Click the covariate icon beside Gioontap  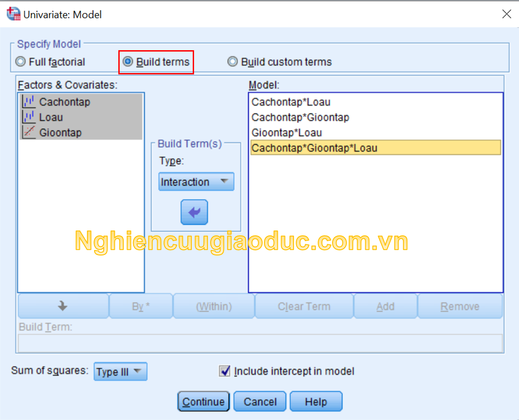pyautogui.click(x=29, y=133)
